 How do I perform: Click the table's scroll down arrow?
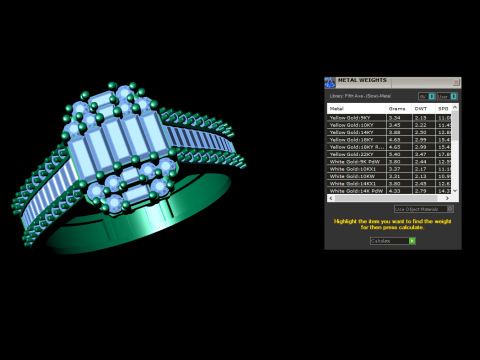click(455, 191)
